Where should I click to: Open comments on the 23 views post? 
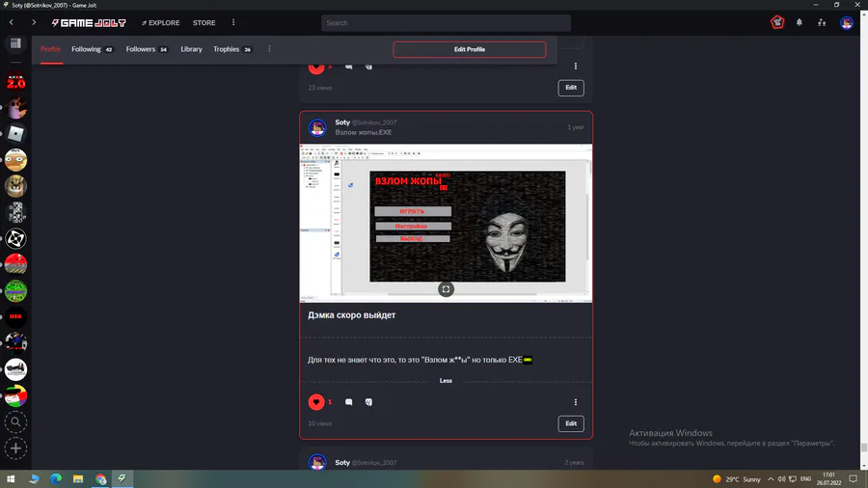[349, 67]
